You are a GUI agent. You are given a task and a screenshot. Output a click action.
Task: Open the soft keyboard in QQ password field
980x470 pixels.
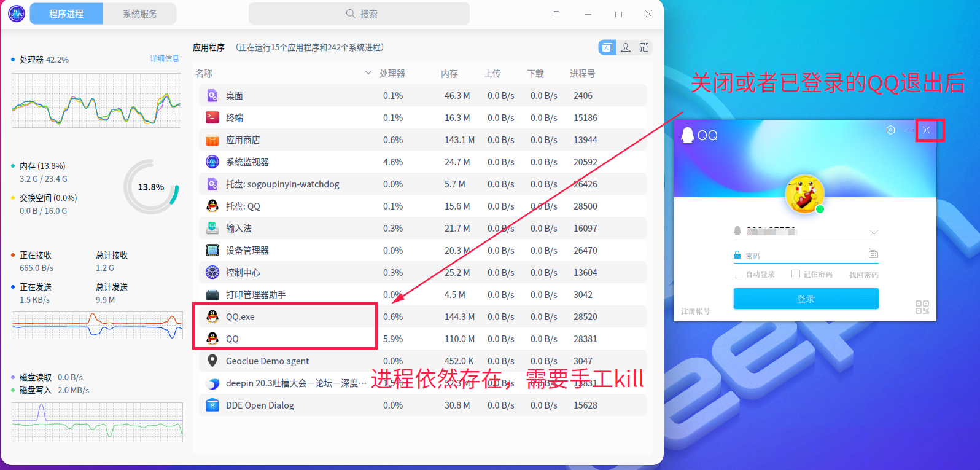tap(873, 254)
